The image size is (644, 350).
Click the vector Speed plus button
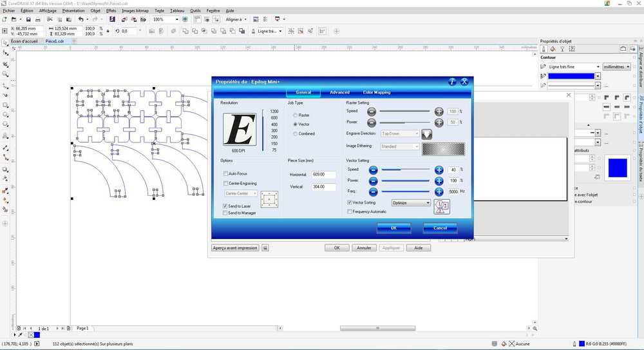click(439, 170)
